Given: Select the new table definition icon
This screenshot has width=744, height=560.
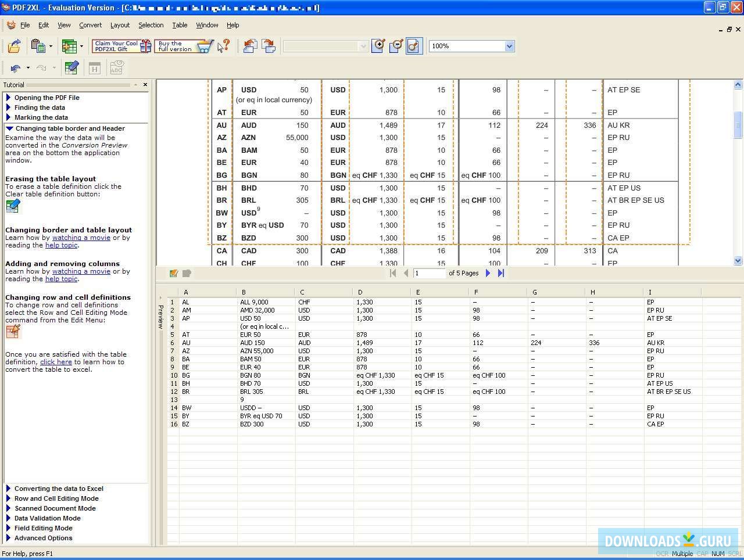Looking at the screenshot, I should click(70, 46).
